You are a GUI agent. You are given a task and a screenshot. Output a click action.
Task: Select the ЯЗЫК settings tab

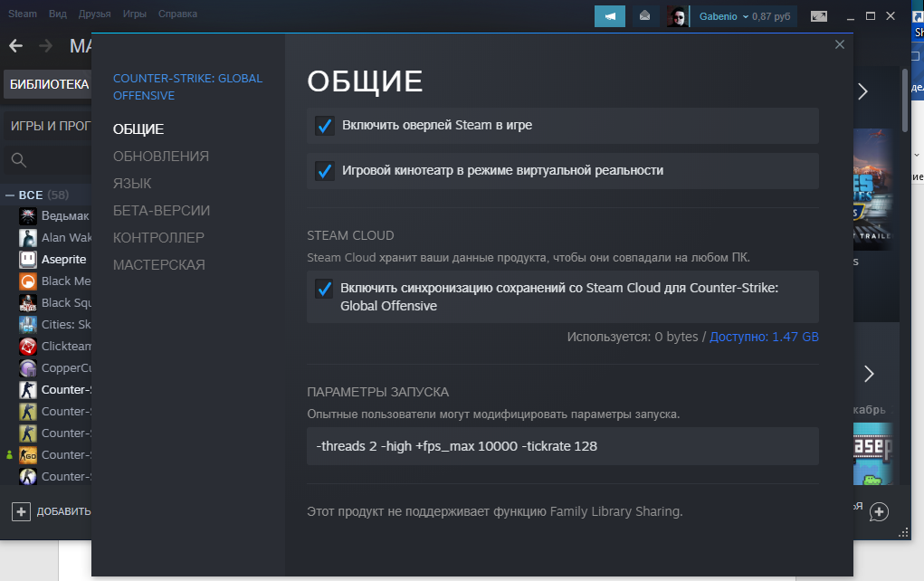coord(132,183)
